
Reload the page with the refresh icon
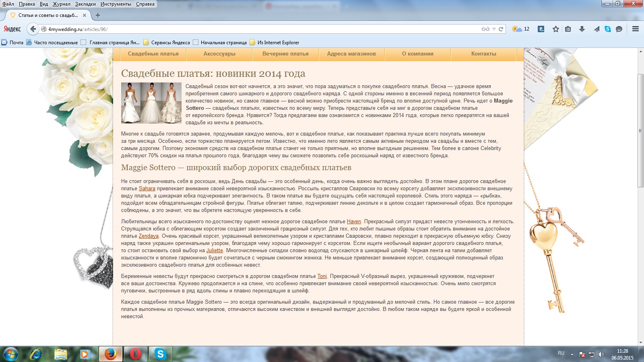point(501,29)
